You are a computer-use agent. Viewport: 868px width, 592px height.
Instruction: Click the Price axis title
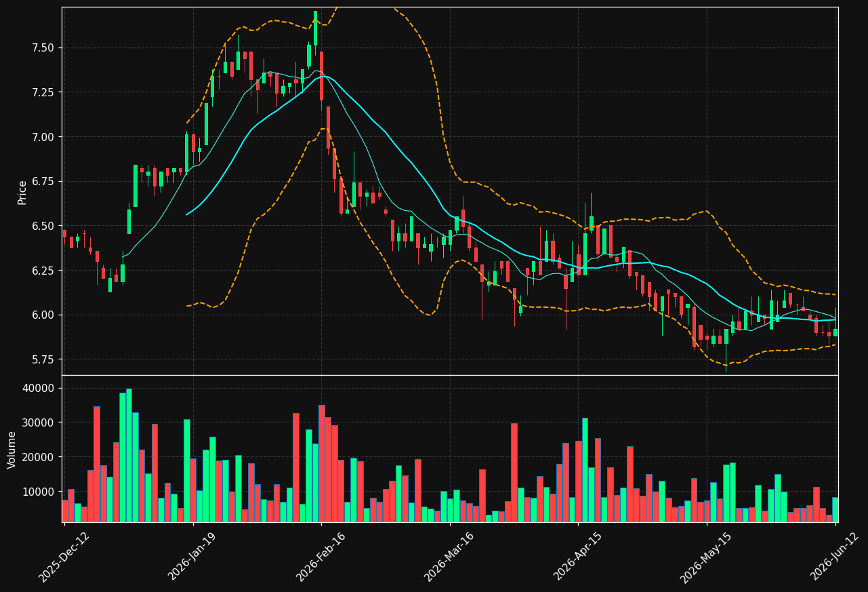[22, 192]
